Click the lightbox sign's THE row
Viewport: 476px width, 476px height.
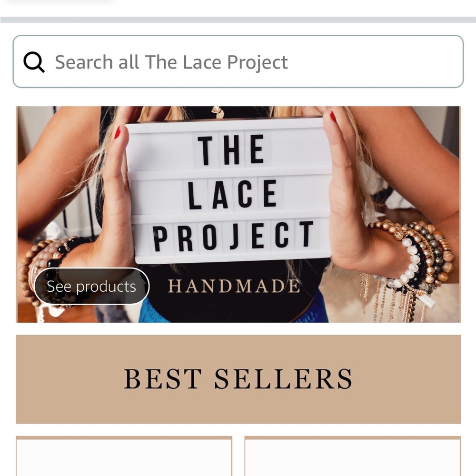(x=231, y=150)
